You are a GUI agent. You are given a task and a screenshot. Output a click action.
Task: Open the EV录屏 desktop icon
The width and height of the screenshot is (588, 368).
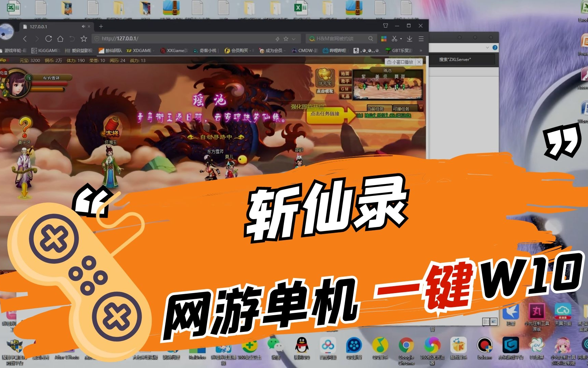pos(537,348)
